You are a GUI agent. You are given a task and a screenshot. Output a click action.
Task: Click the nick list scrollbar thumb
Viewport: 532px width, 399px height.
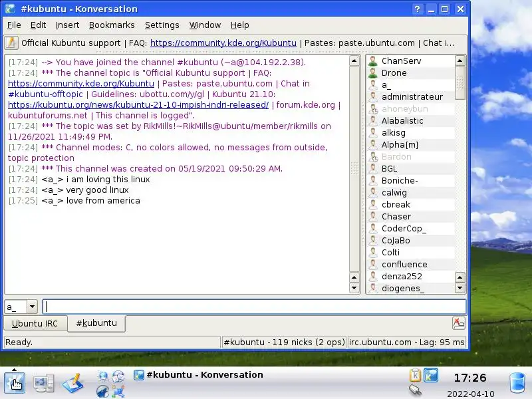pyautogui.click(x=460, y=82)
